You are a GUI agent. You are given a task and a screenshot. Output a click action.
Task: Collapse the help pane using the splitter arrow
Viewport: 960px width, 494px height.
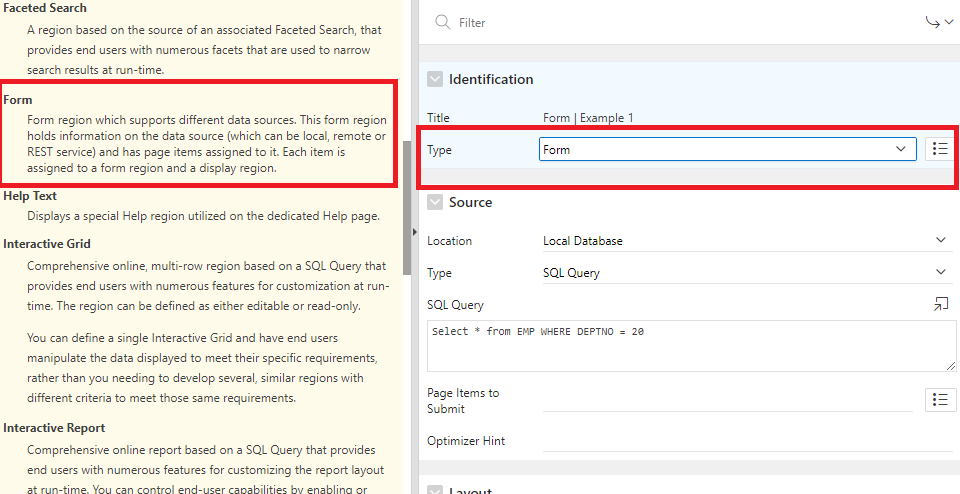(414, 232)
